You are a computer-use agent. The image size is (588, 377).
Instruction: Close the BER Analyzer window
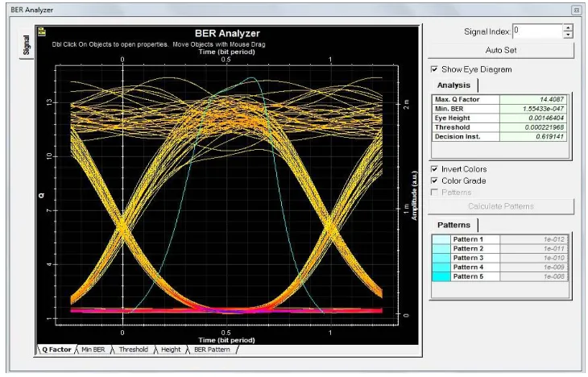click(x=577, y=10)
